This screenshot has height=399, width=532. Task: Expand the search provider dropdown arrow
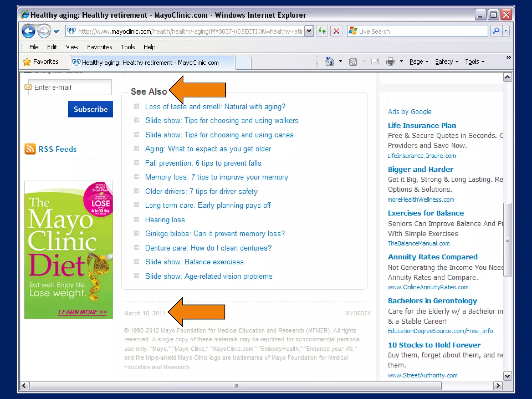pos(506,31)
